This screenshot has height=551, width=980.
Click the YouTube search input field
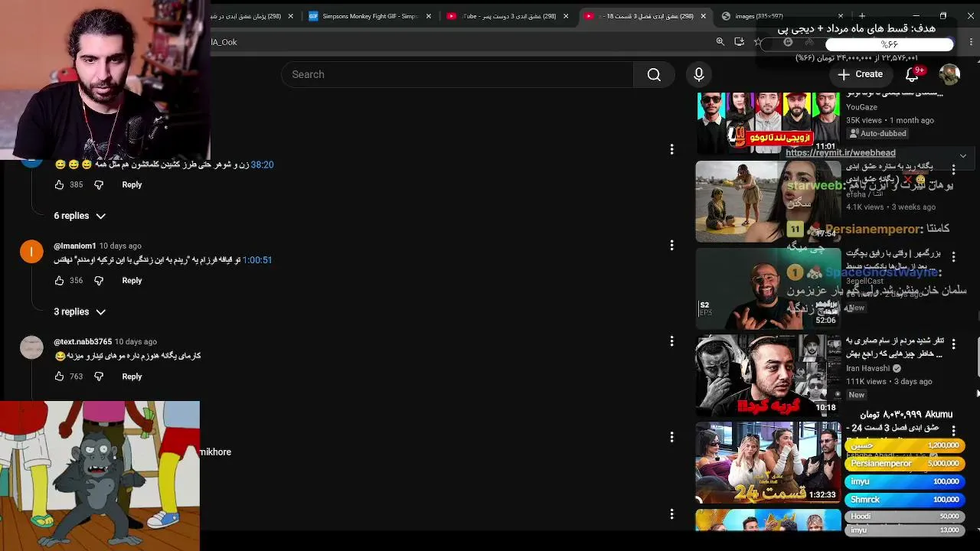pos(458,74)
